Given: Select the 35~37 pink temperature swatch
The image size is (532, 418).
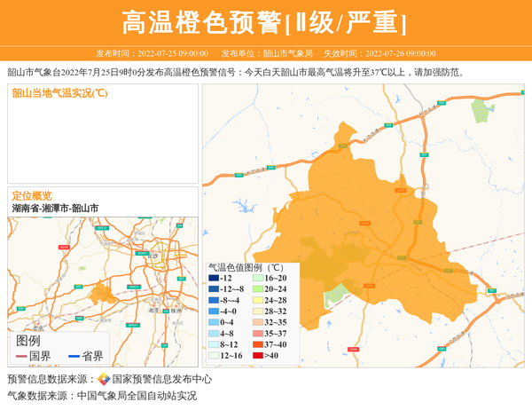Looking at the screenshot, I should tap(256, 334).
